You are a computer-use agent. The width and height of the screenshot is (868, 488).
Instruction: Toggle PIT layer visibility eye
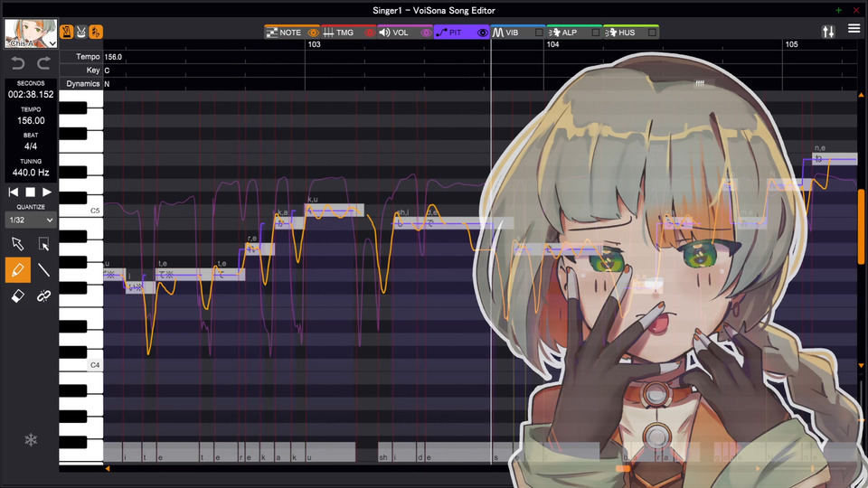click(x=482, y=33)
